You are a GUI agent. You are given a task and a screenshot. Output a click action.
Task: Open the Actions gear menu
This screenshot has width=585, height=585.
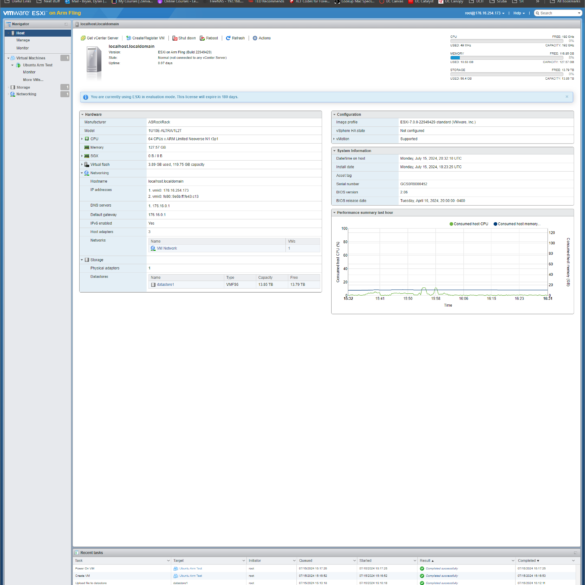[x=262, y=38]
